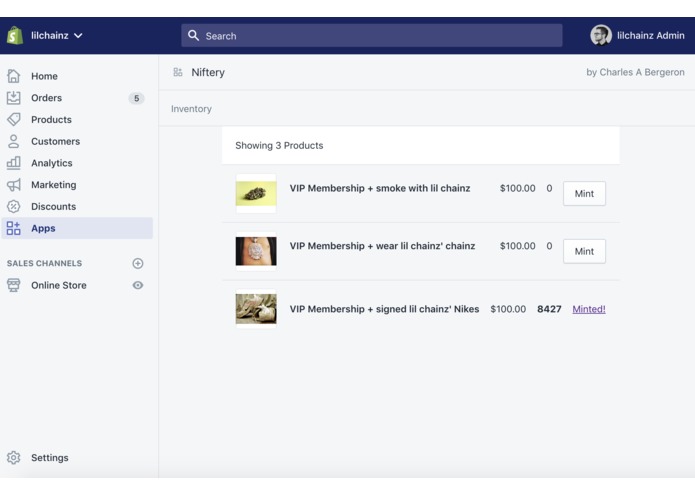695x494 pixels.
Task: Click the 8427 token number
Action: point(549,309)
